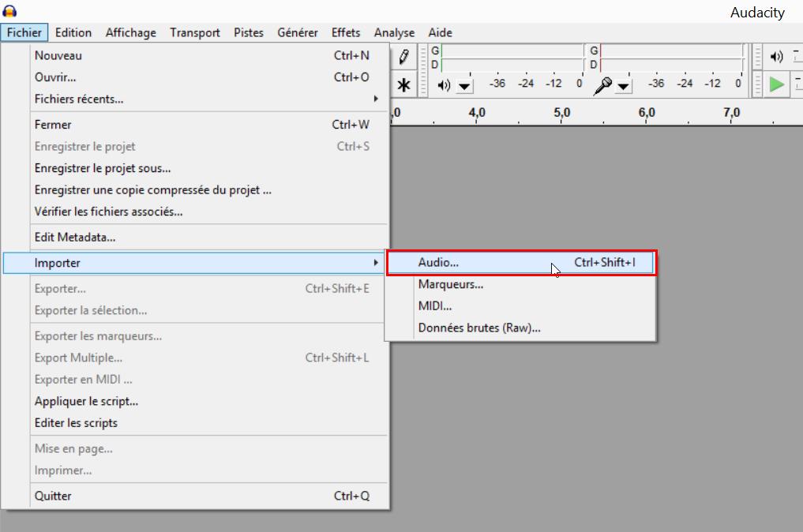Select Audio... in the Importer submenu

(521, 263)
